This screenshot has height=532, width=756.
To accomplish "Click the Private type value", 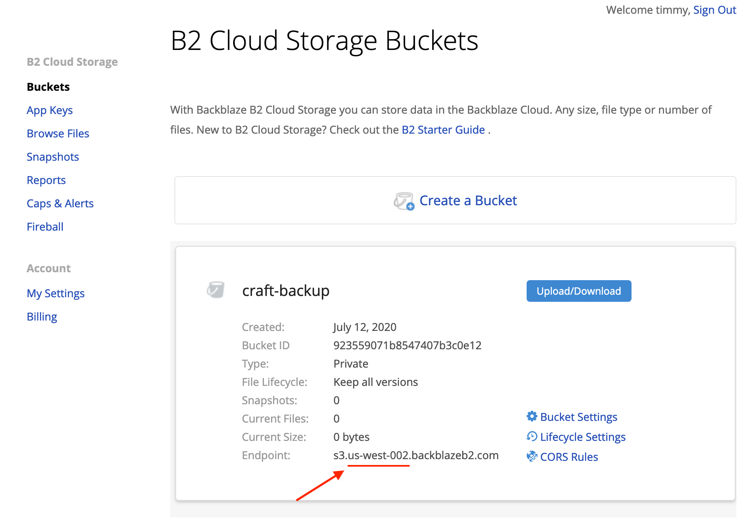I will pyautogui.click(x=351, y=364).
